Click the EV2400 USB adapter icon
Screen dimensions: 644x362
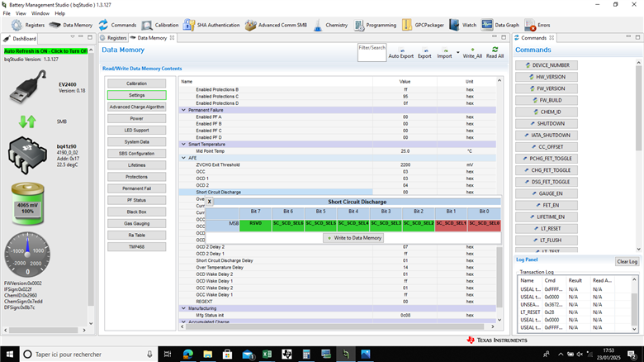(x=28, y=87)
